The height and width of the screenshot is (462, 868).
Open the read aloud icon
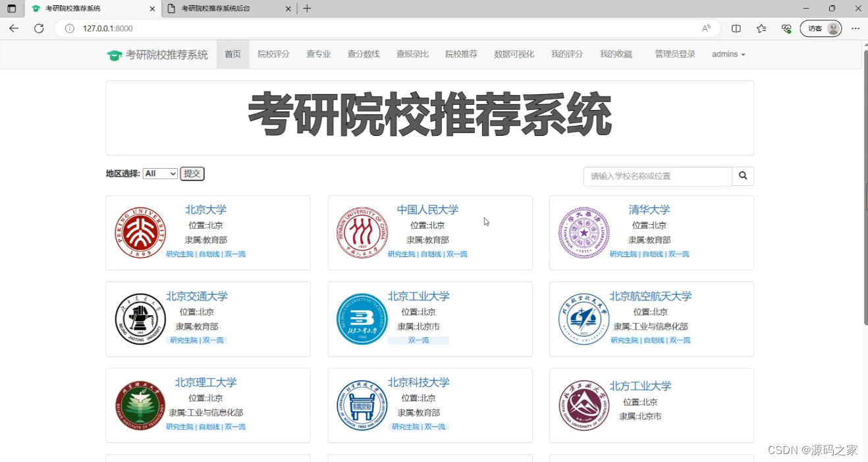click(x=706, y=28)
